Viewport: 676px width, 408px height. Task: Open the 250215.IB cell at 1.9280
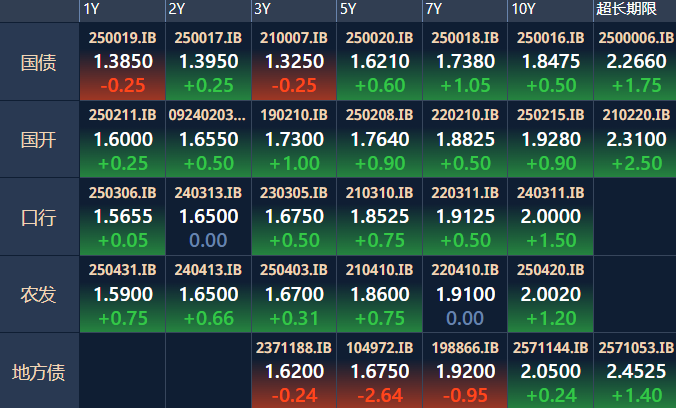click(x=550, y=139)
